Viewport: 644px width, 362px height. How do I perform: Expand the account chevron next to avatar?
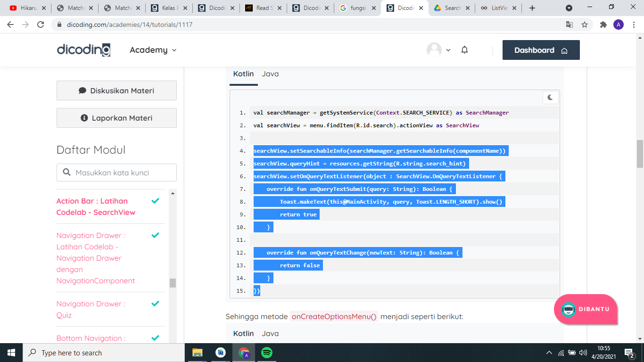tap(447, 50)
